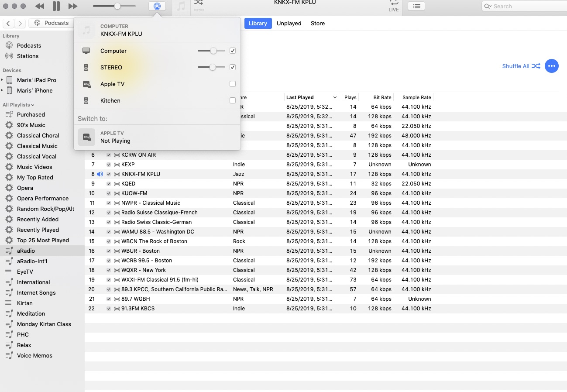Open the blue more options button

coord(552,66)
